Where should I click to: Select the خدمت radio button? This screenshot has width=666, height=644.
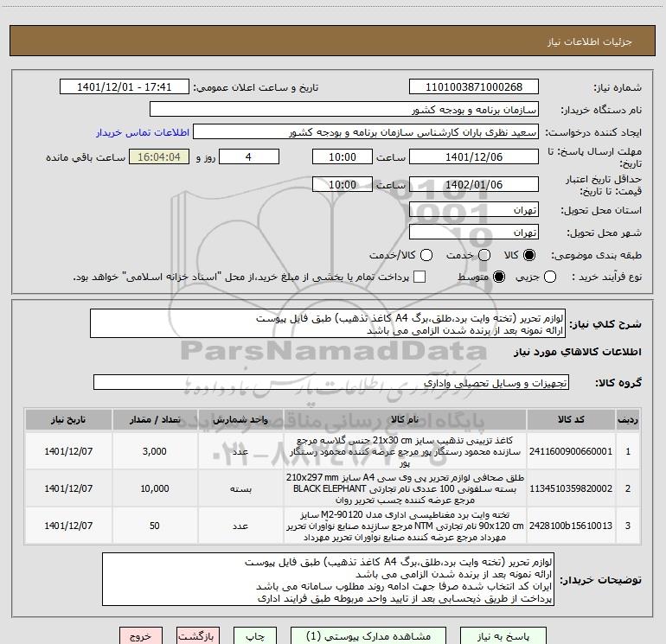[484, 255]
